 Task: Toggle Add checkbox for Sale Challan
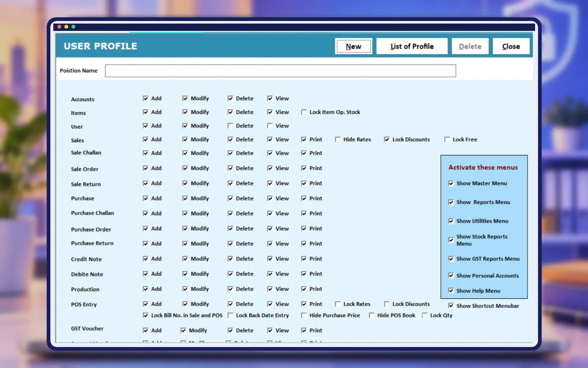[x=146, y=153]
